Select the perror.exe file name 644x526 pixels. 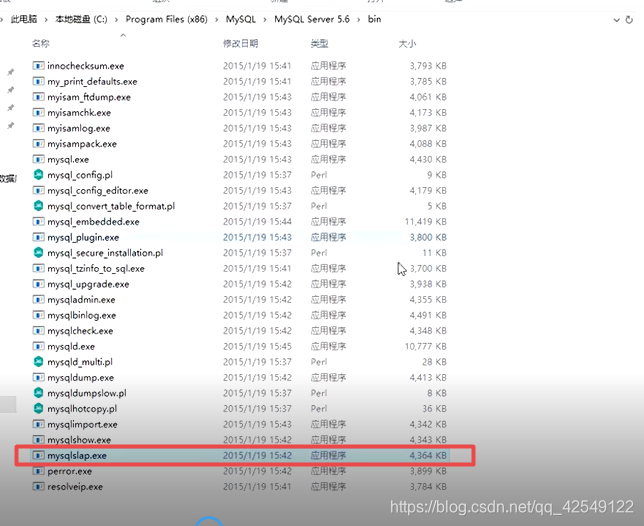click(69, 471)
